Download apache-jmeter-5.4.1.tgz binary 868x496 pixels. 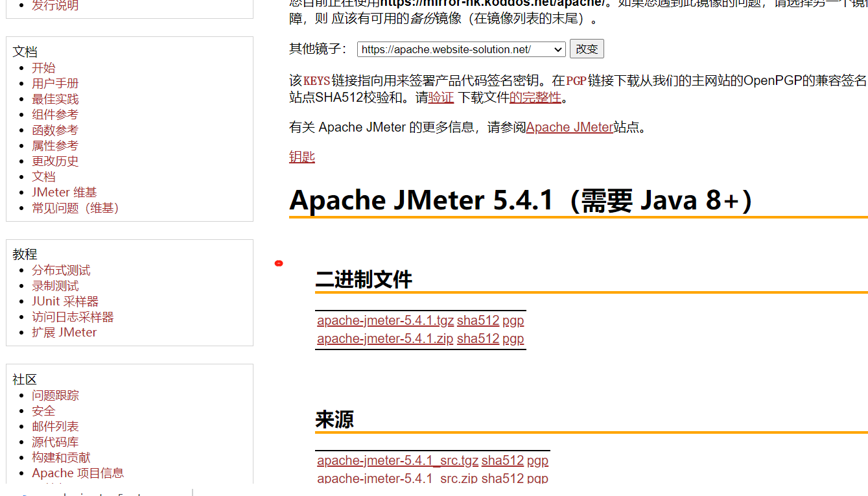click(386, 320)
